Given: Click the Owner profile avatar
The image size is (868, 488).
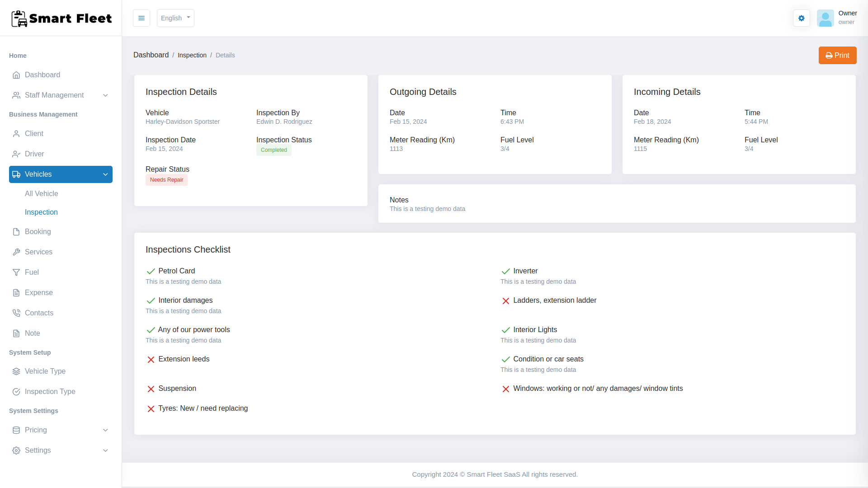Looking at the screenshot, I should [x=825, y=18].
